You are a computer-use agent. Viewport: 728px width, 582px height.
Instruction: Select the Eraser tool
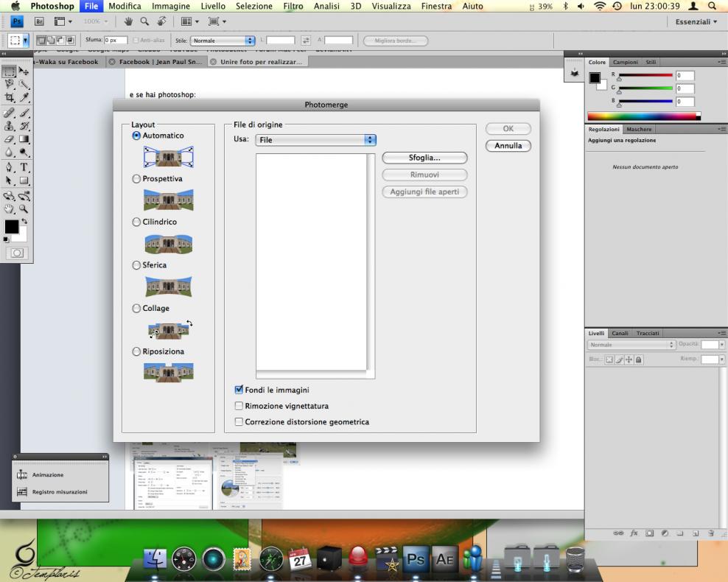[x=10, y=139]
